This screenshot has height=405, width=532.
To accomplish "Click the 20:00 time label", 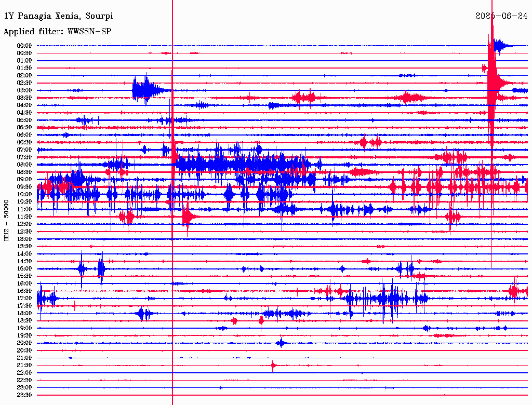I will click(24, 343).
